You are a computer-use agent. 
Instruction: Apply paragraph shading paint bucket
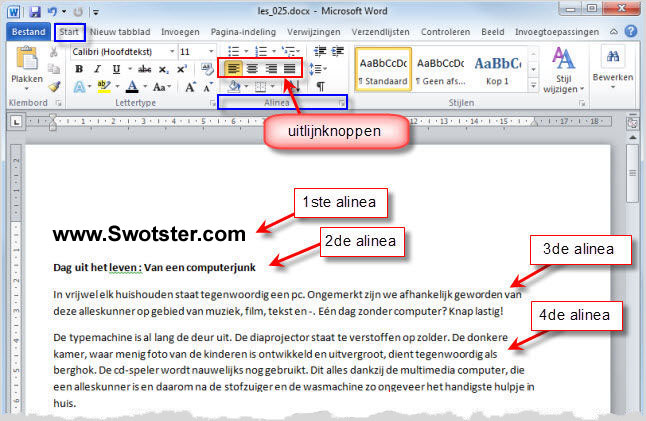pos(234,87)
